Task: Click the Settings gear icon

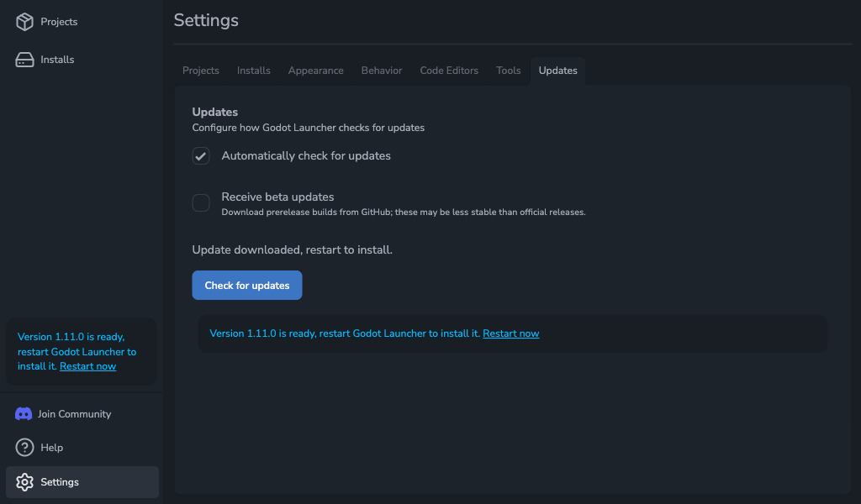Action: [24, 482]
